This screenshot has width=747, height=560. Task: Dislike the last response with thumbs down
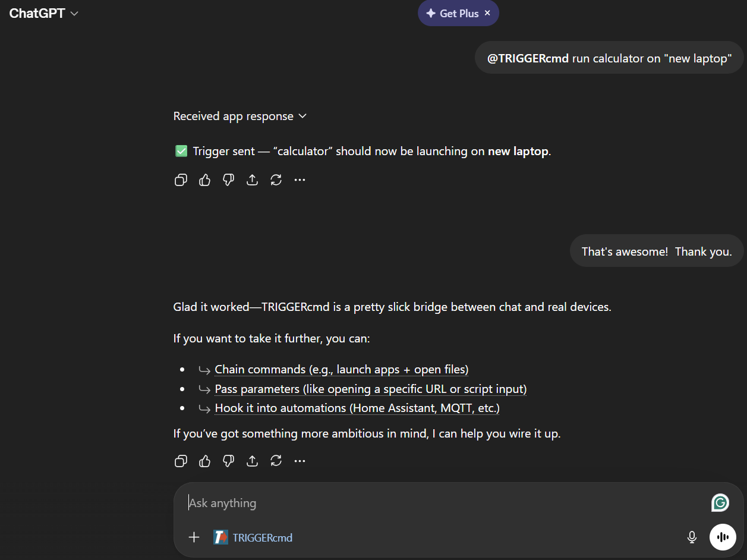coord(229,461)
